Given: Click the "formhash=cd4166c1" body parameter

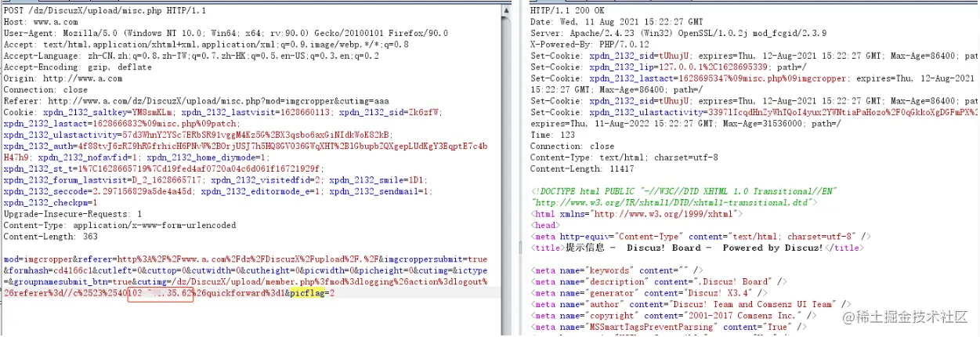Looking at the screenshot, I should tap(48, 270).
